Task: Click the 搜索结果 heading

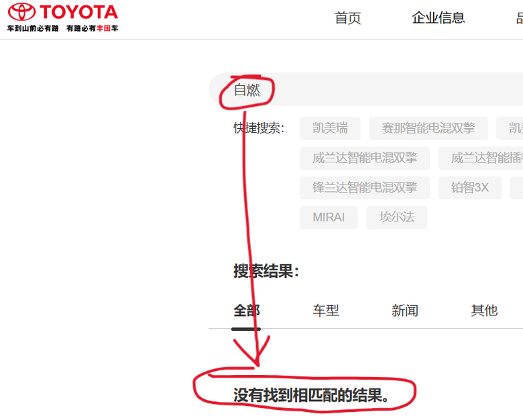Action: point(266,271)
